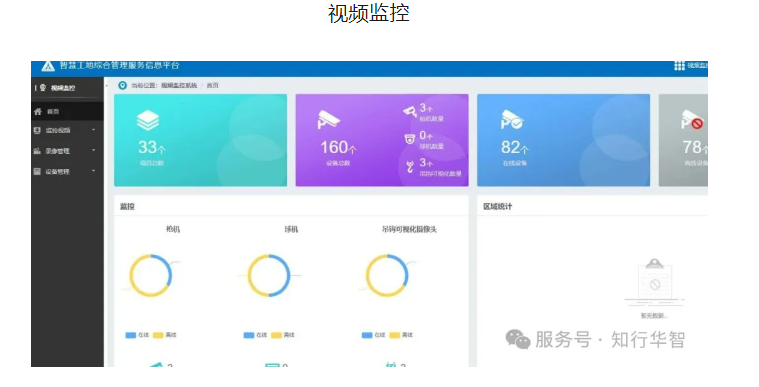Image resolution: width=759 pixels, height=387 pixels.
Task: Click the 设备管理 icon in sidebar
Action: tap(37, 171)
